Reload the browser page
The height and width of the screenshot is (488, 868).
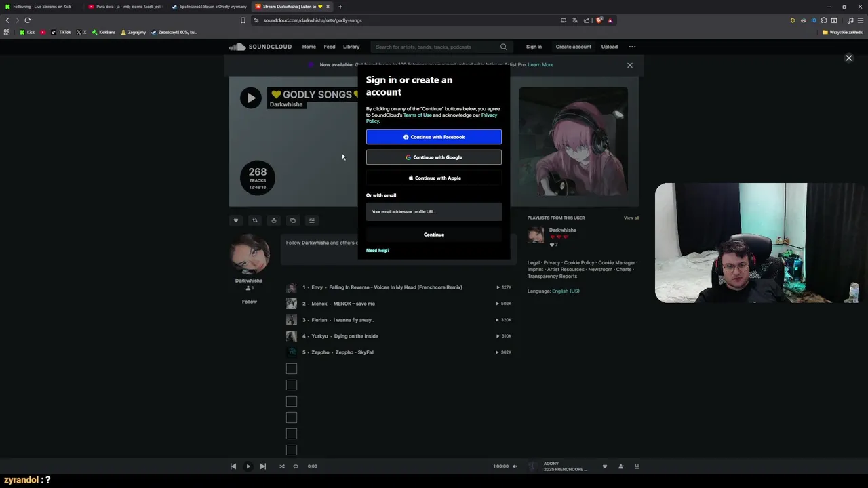click(x=28, y=20)
